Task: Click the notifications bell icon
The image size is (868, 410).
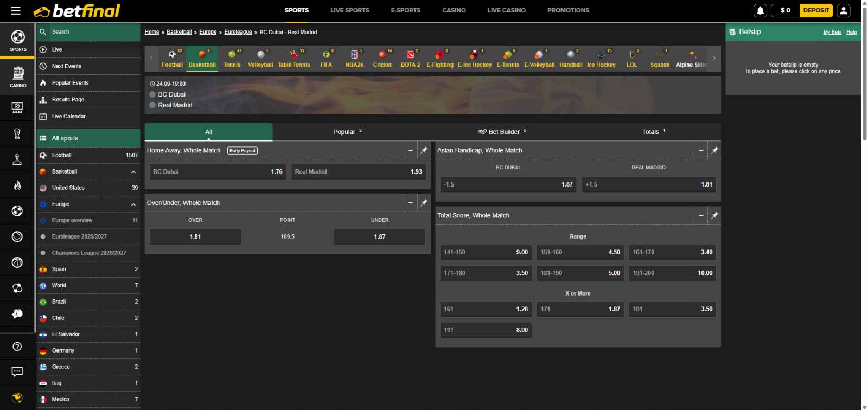Action: 761,10
